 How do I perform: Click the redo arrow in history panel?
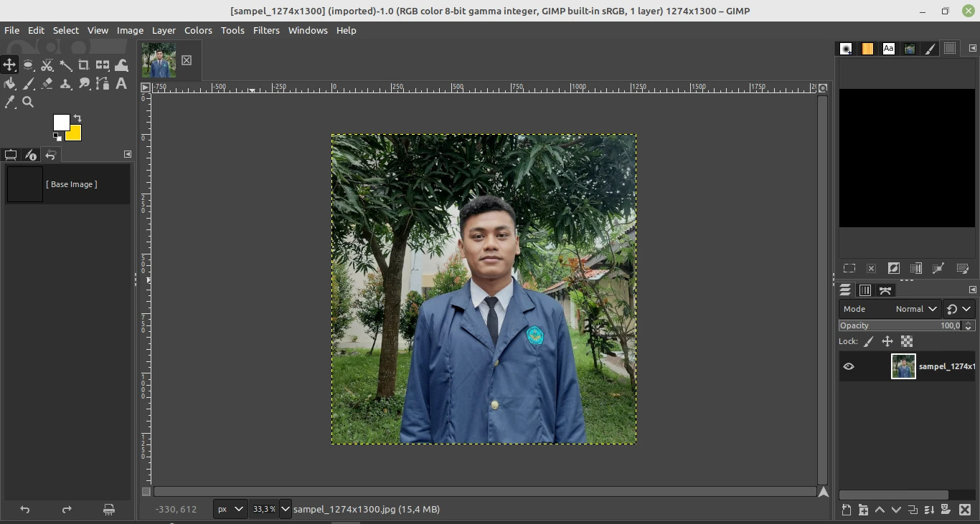[67, 510]
